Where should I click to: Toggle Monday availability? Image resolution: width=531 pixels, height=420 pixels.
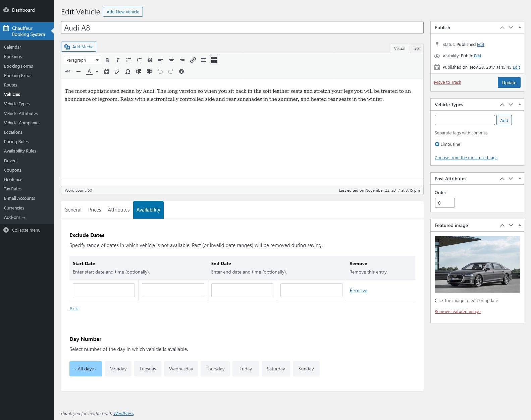[118, 369]
